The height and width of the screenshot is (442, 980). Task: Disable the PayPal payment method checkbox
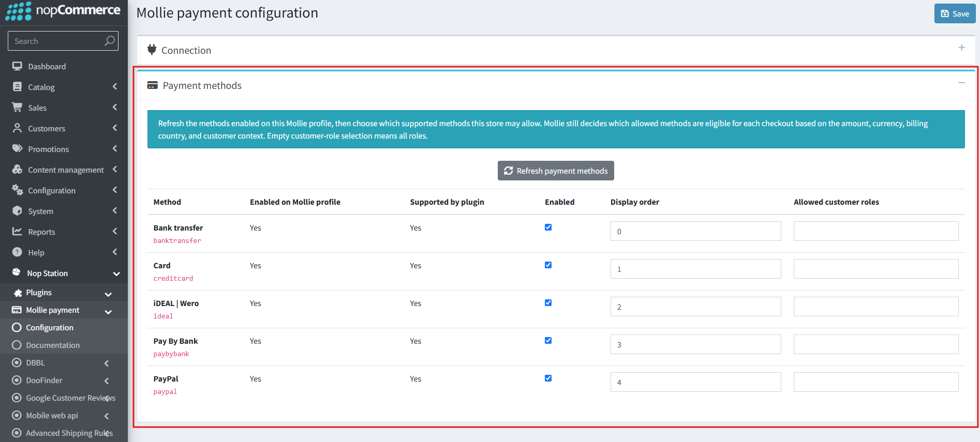548,378
